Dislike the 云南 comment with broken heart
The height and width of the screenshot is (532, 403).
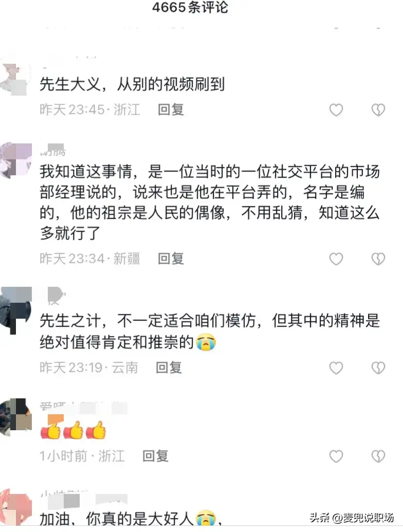378,368
